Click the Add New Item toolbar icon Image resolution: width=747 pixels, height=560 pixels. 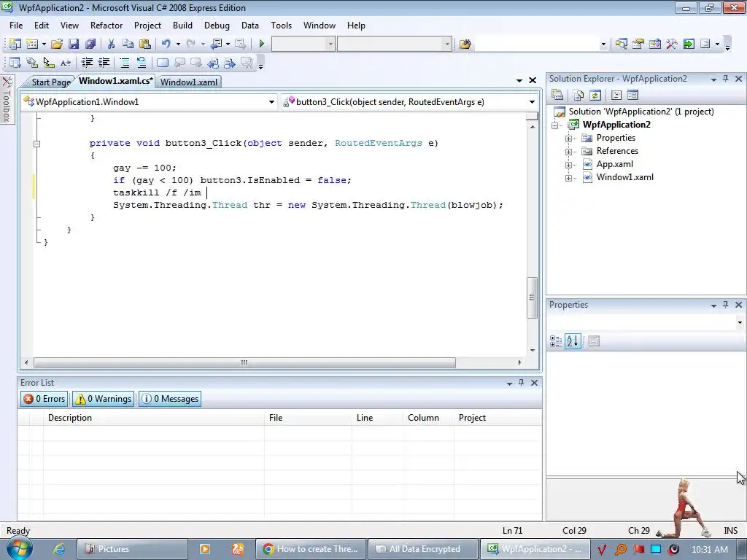click(32, 44)
